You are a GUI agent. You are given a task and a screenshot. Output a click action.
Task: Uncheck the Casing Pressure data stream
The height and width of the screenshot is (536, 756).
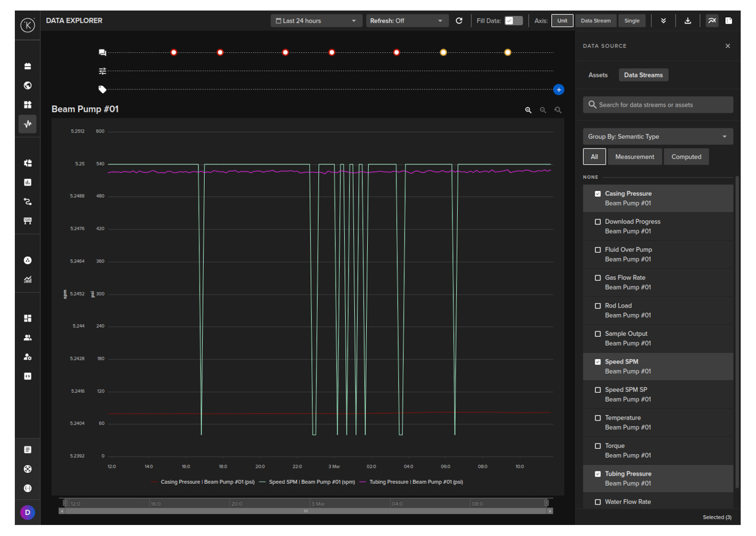(x=598, y=194)
